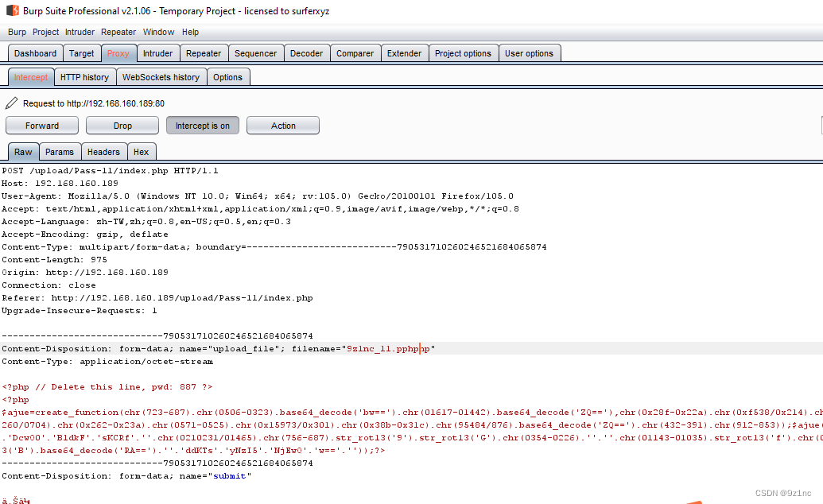Viewport: 823px width, 504px height.
Task: Click the request target text http://192.168.160.189:80
Action: tap(115, 103)
